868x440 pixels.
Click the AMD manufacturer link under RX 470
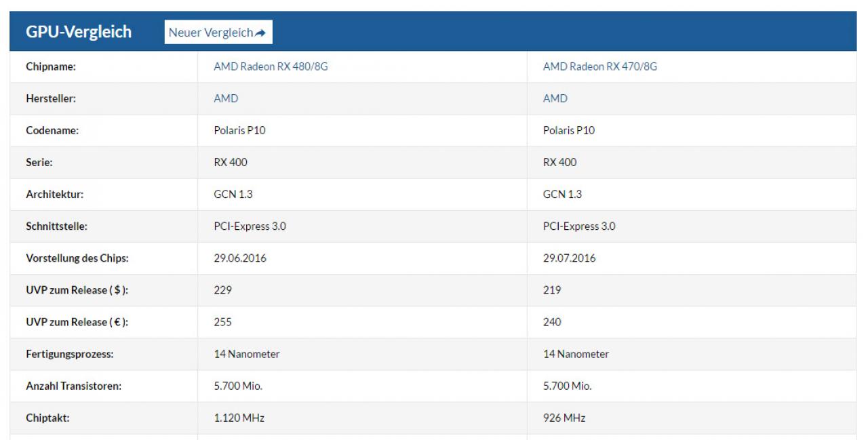[x=555, y=98]
